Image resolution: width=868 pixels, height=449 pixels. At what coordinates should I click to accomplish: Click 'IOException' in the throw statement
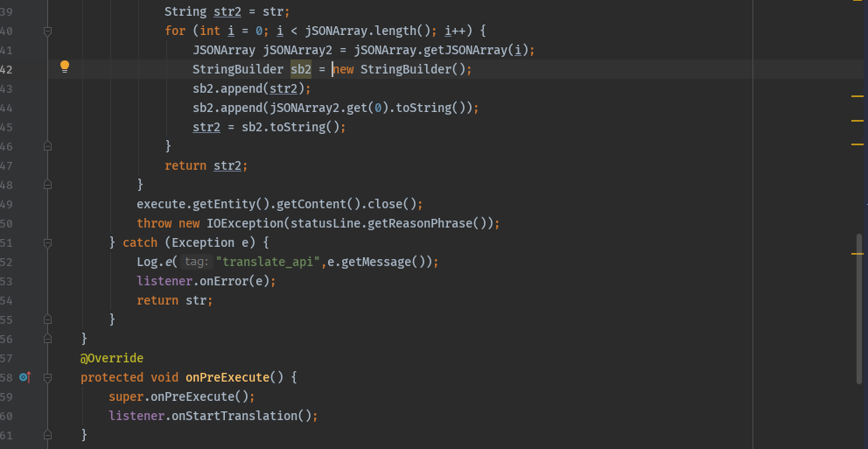(245, 224)
